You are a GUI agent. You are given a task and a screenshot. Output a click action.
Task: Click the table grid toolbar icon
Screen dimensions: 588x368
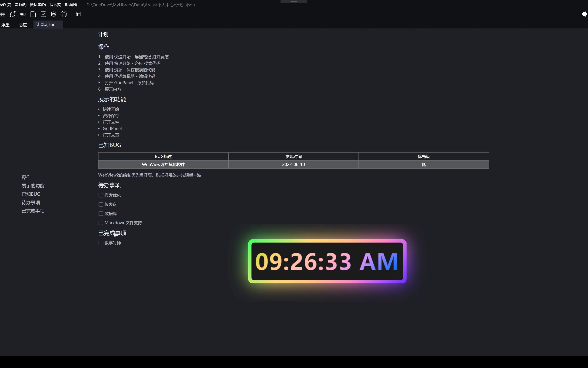pyautogui.click(x=2, y=14)
